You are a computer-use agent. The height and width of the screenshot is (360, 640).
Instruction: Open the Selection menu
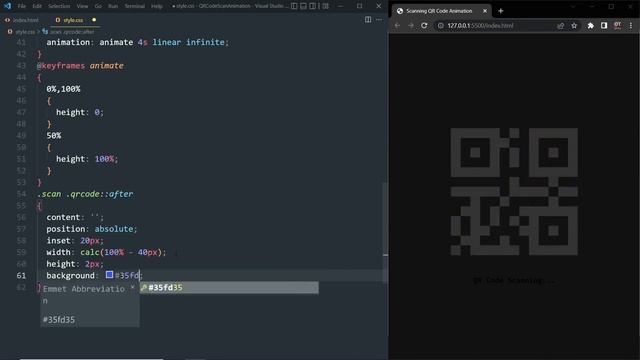click(x=59, y=6)
